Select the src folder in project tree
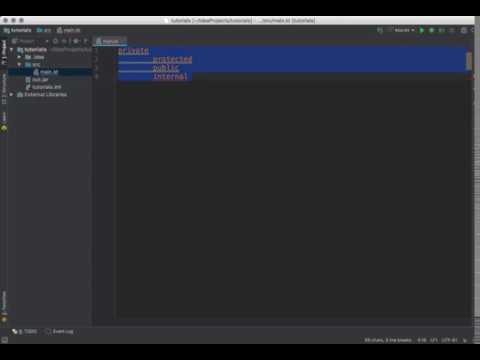This screenshot has width=480, height=360. [x=33, y=64]
